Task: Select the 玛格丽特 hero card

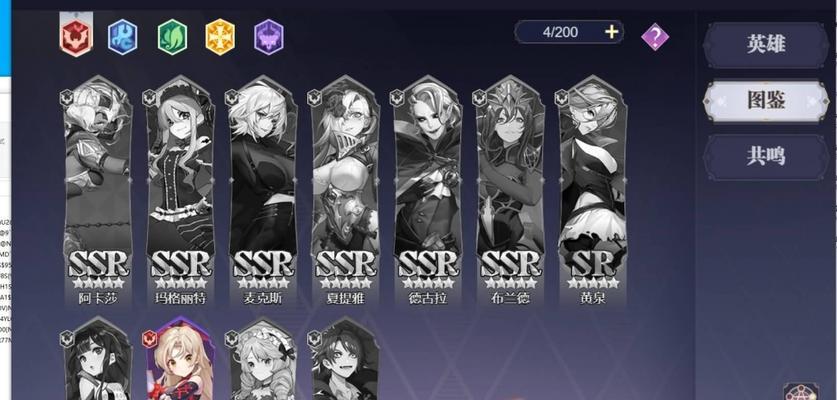Action: [x=180, y=191]
